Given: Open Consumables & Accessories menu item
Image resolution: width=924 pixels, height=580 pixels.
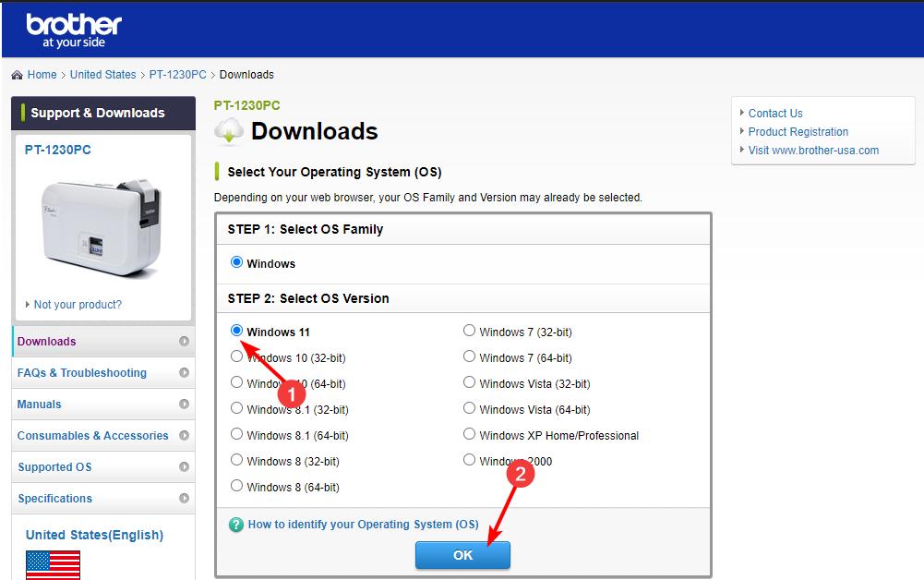Looking at the screenshot, I should (92, 436).
